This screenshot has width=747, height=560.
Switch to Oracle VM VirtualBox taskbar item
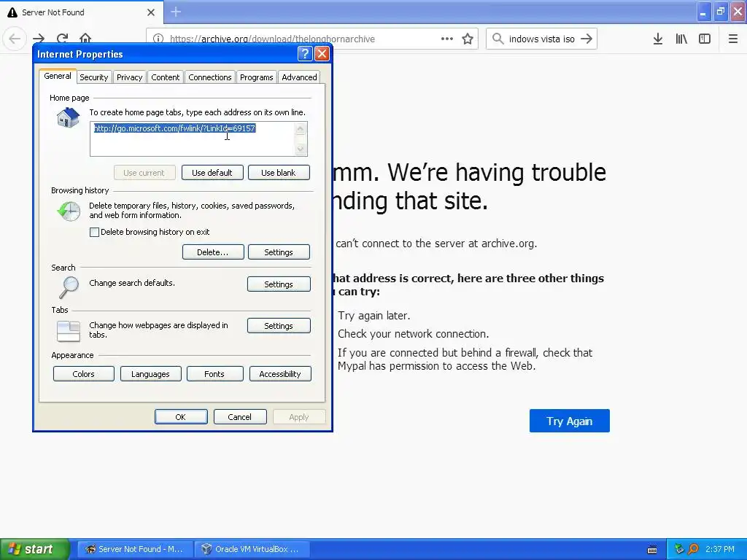[252, 549]
